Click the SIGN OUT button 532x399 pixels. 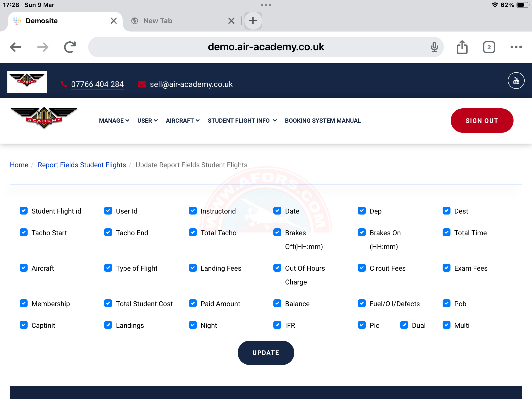click(x=482, y=121)
